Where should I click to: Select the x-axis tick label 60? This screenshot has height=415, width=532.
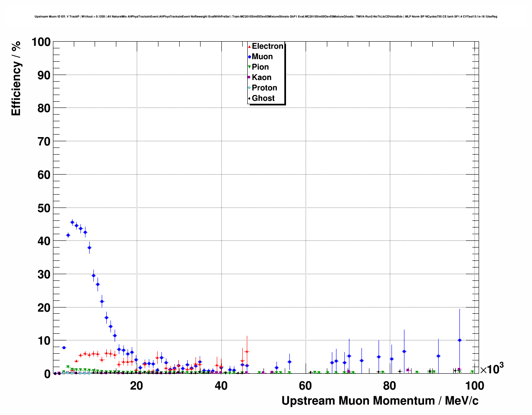[305, 386]
